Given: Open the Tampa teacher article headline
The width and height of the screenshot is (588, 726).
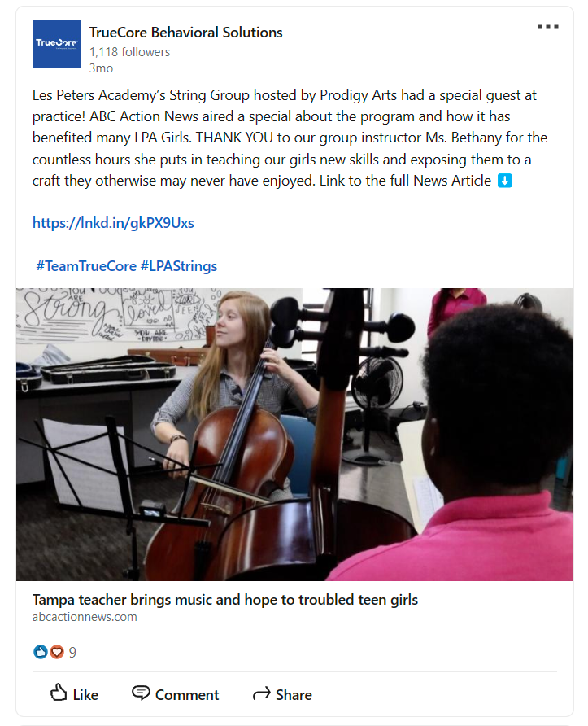Looking at the screenshot, I should 224,600.
